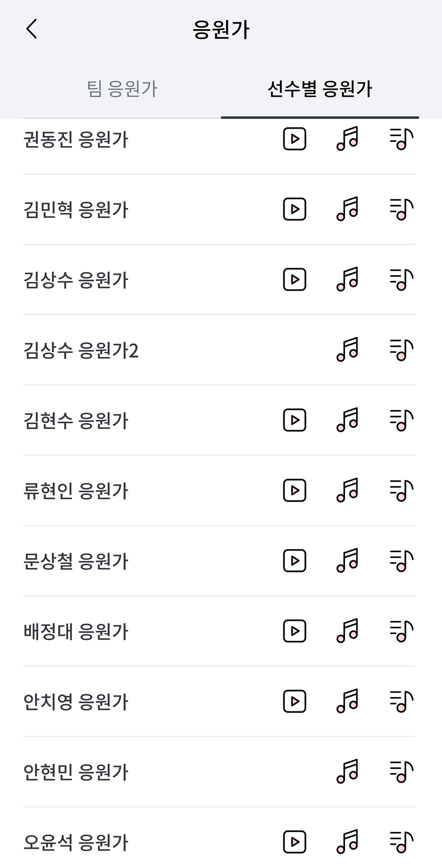
Task: Go back using the top-left arrow
Action: tap(32, 29)
